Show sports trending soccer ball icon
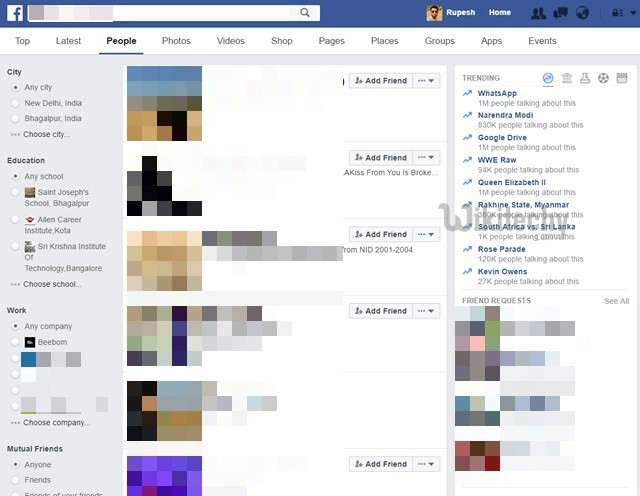The height and width of the screenshot is (496, 640). tap(603, 78)
